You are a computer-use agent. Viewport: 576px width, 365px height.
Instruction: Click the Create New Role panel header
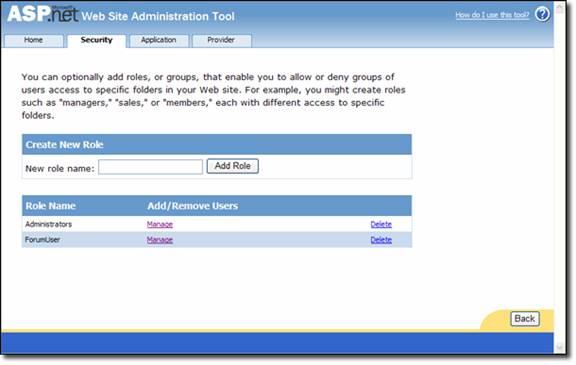(217, 144)
